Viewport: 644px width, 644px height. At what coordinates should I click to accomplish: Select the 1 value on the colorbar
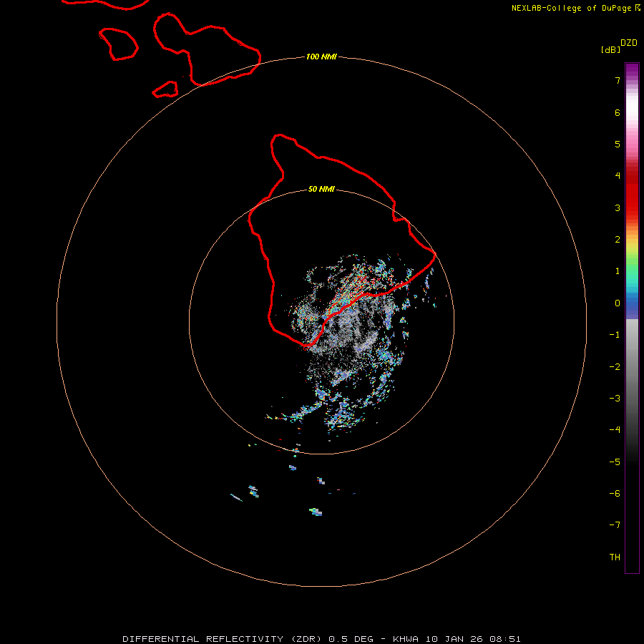tap(618, 271)
